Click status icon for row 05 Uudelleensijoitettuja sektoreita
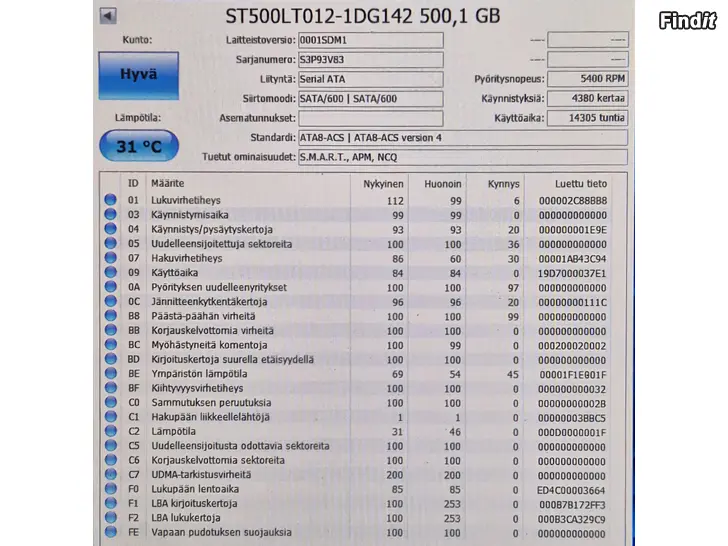 [x=110, y=243]
